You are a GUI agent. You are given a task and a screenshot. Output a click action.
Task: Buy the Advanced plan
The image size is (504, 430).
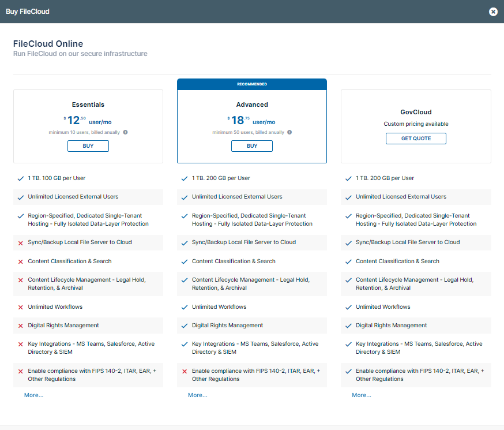coord(252,146)
